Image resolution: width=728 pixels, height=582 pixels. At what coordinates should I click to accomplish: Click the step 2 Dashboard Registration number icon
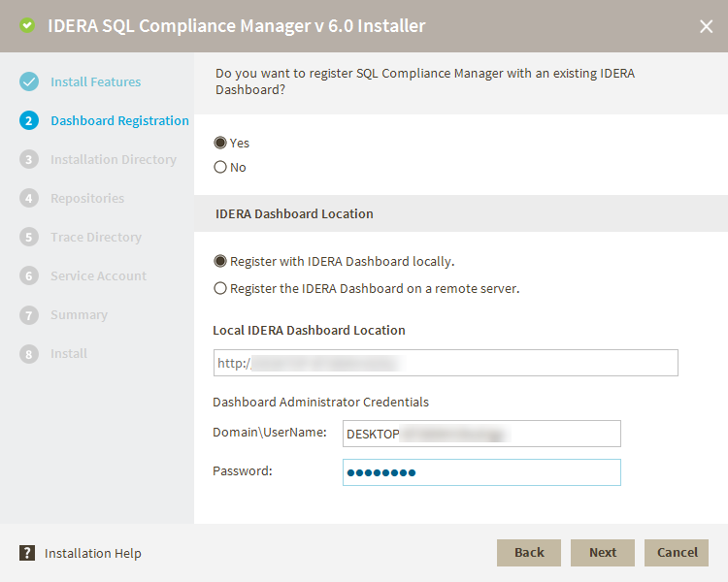click(x=29, y=120)
